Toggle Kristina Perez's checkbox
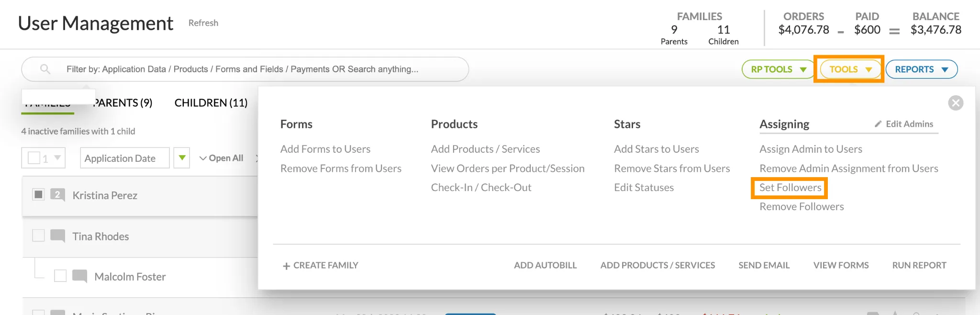The image size is (980, 315). click(39, 194)
